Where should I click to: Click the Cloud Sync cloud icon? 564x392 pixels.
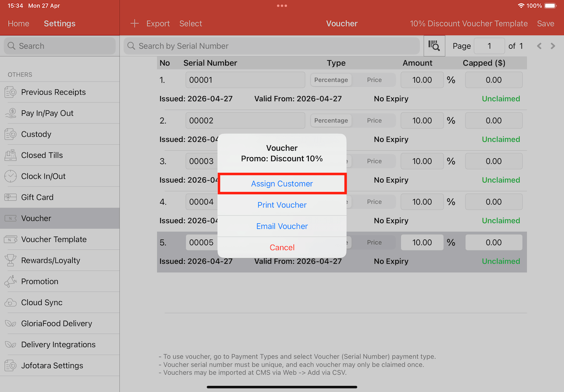pyautogui.click(x=11, y=303)
